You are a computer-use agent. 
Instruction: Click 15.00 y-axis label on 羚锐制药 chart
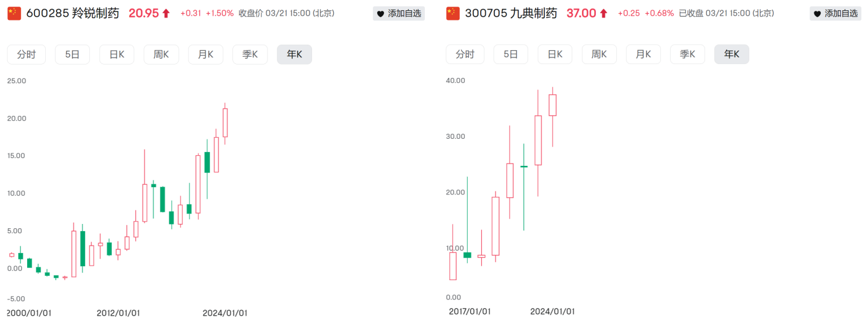coord(17,155)
